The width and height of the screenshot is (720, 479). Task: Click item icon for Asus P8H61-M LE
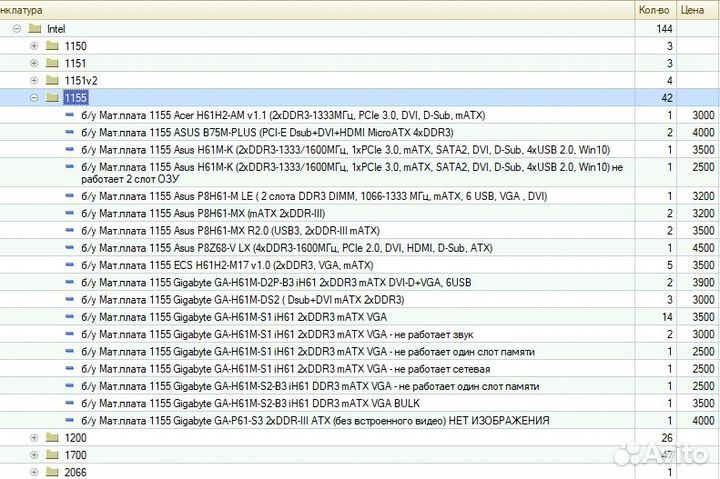pos(70,195)
